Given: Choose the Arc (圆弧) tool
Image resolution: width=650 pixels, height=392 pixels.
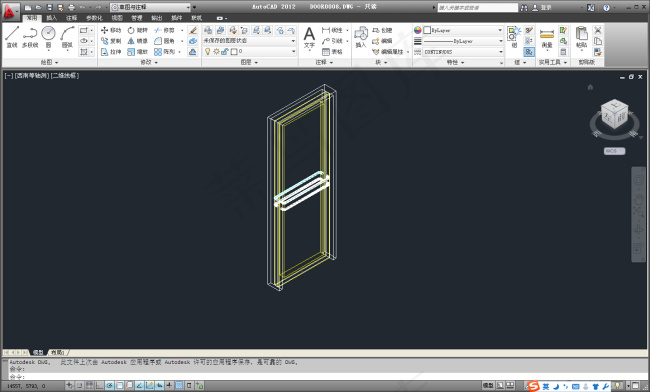Looking at the screenshot, I should [67, 36].
